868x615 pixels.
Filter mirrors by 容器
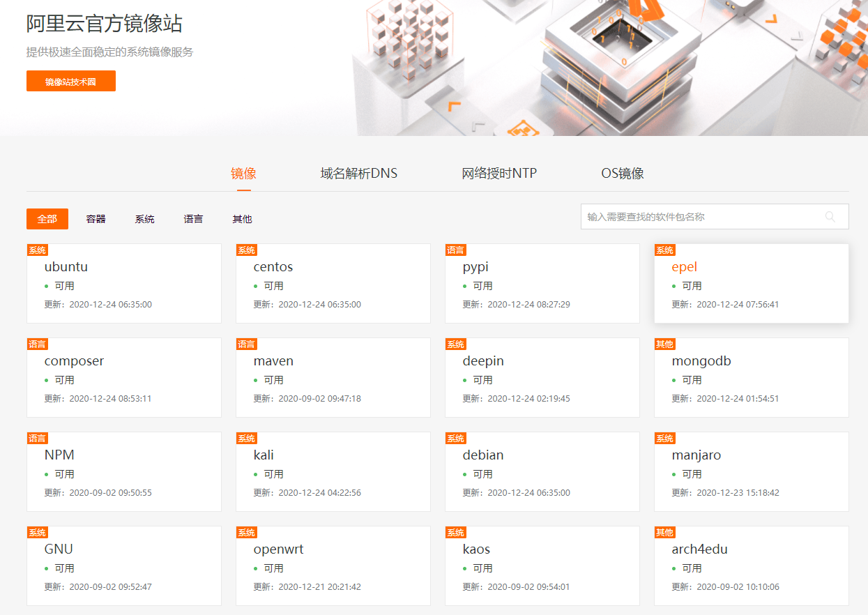[x=96, y=219]
